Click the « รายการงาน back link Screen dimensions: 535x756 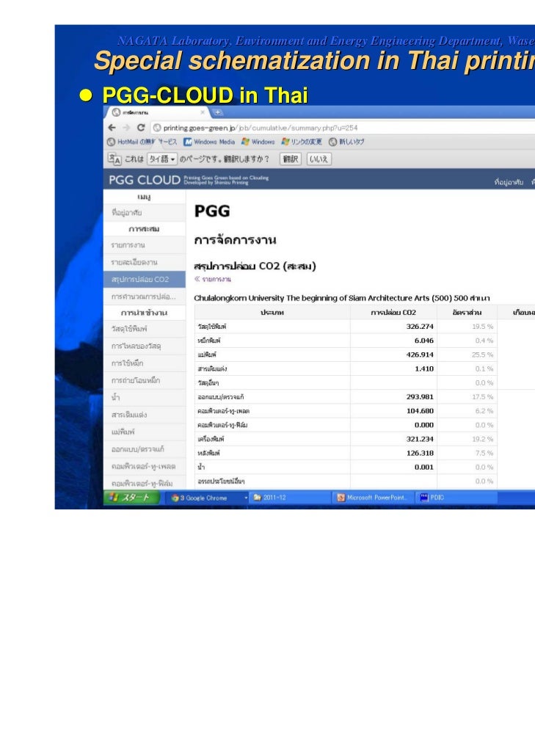(x=213, y=279)
